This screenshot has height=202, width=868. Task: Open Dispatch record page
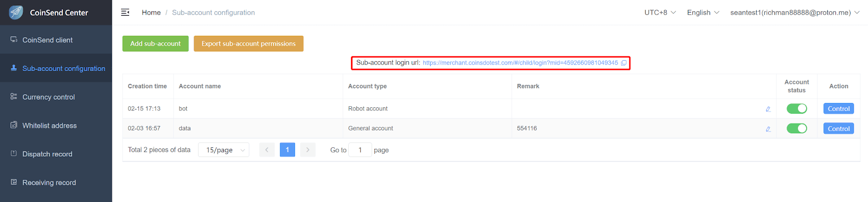tap(56, 154)
